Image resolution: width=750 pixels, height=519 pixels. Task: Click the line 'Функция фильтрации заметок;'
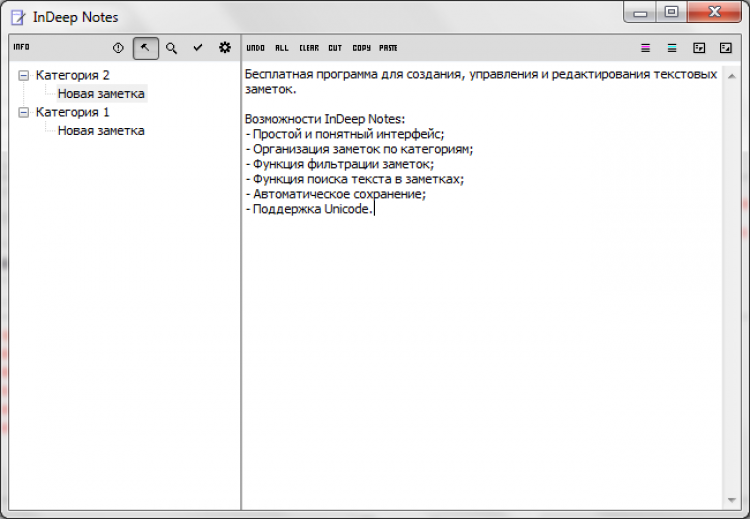(x=343, y=164)
